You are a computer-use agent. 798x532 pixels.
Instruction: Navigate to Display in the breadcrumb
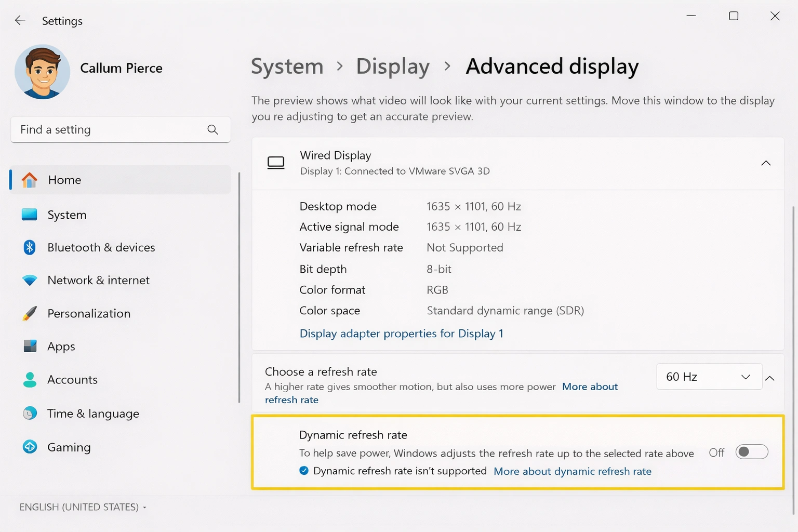tap(393, 66)
